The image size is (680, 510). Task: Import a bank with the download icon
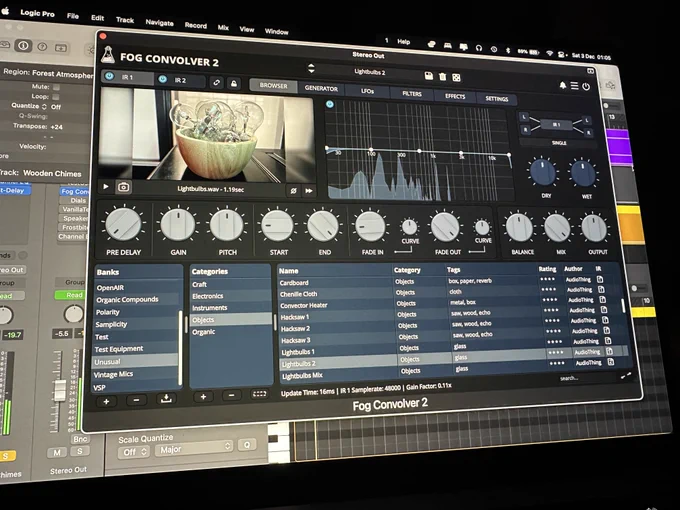point(166,398)
